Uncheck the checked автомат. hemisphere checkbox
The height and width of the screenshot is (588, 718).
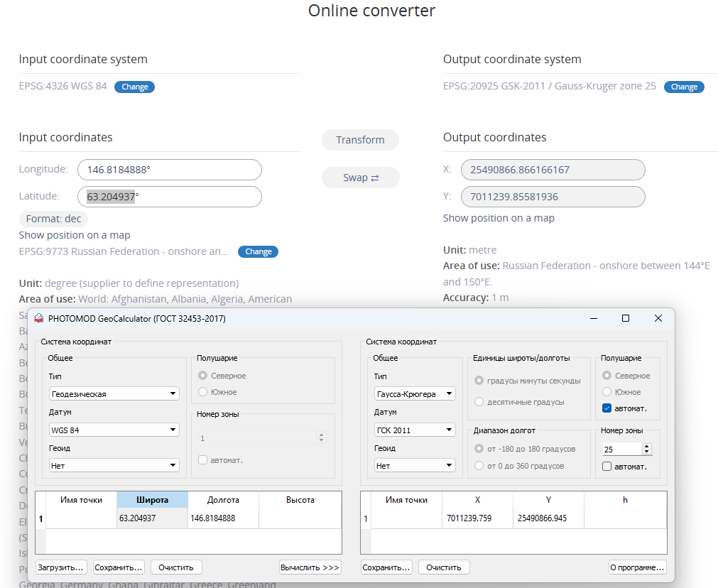coord(607,408)
